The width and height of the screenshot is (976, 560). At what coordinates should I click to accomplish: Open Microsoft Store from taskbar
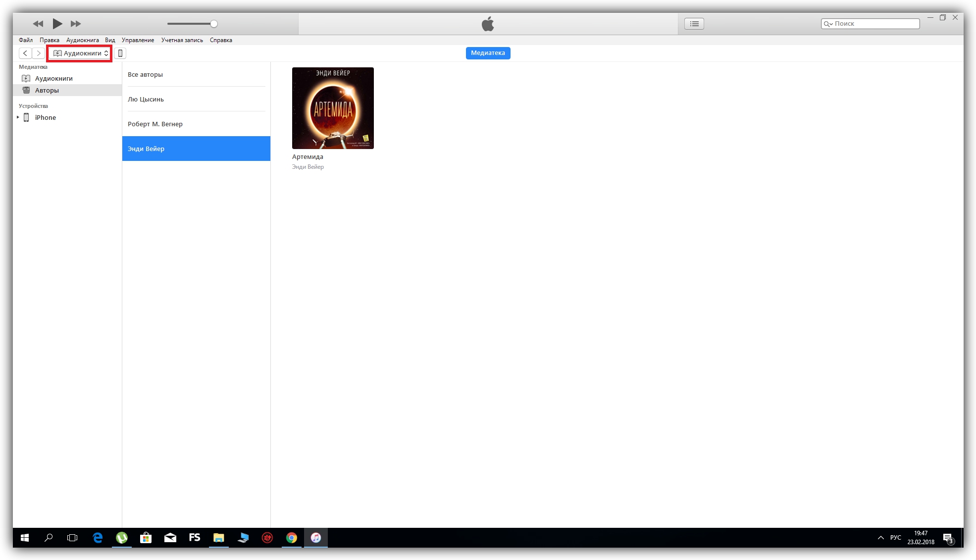pos(146,538)
